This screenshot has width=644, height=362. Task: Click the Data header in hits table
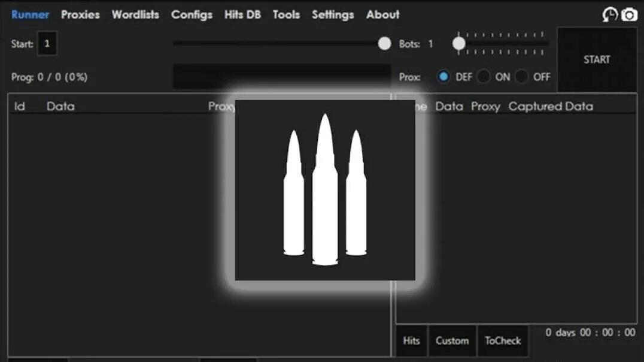coord(449,107)
